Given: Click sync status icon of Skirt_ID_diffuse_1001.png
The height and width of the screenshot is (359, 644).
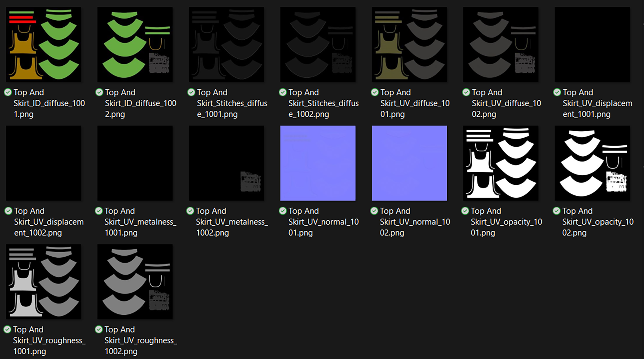Looking at the screenshot, I should pyautogui.click(x=8, y=92).
